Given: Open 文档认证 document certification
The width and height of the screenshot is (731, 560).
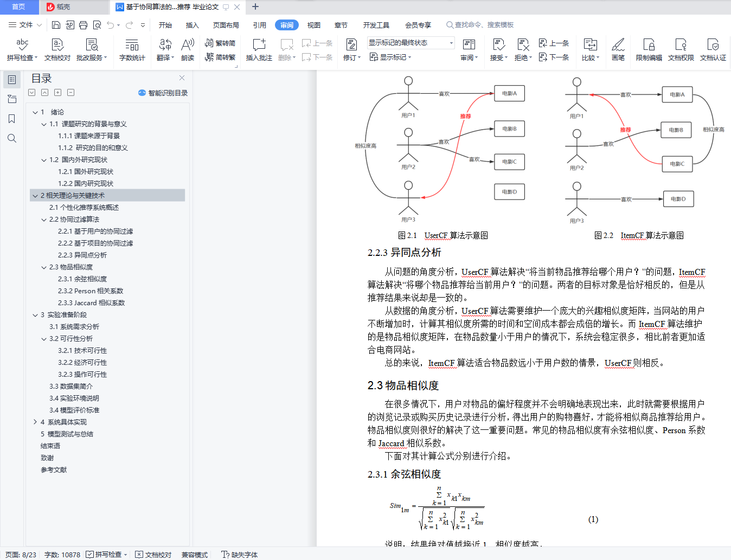Looking at the screenshot, I should 713,49.
